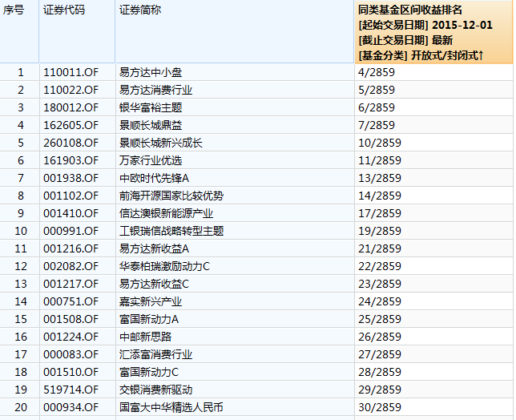Select fund name 易方达新收益C
Viewport: 516px width, 420px height.
point(155,284)
